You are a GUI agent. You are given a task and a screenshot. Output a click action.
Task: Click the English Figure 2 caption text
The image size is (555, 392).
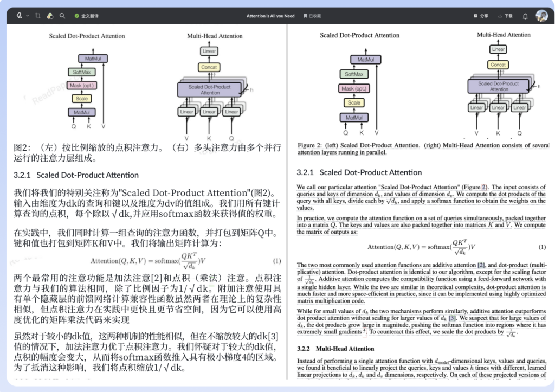click(423, 149)
